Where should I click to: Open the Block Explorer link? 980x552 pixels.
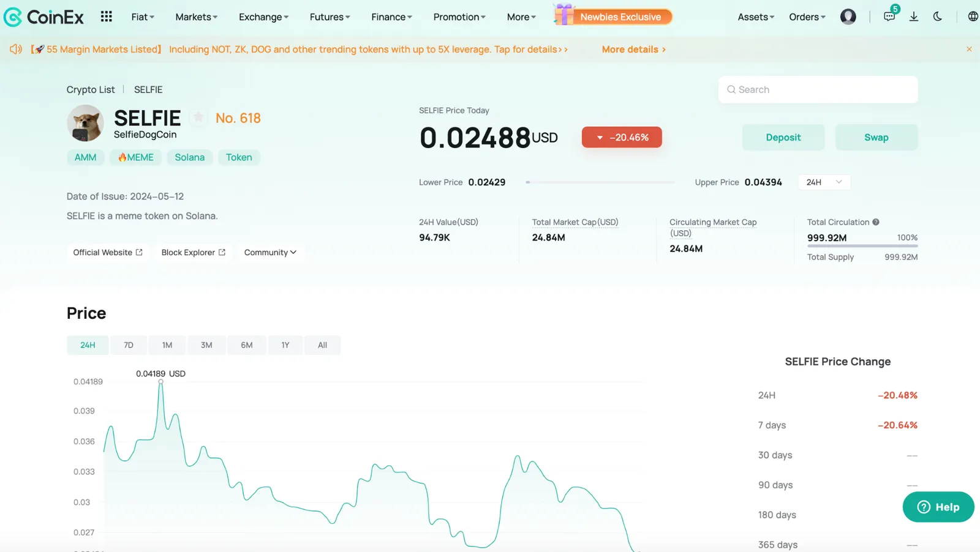click(194, 252)
